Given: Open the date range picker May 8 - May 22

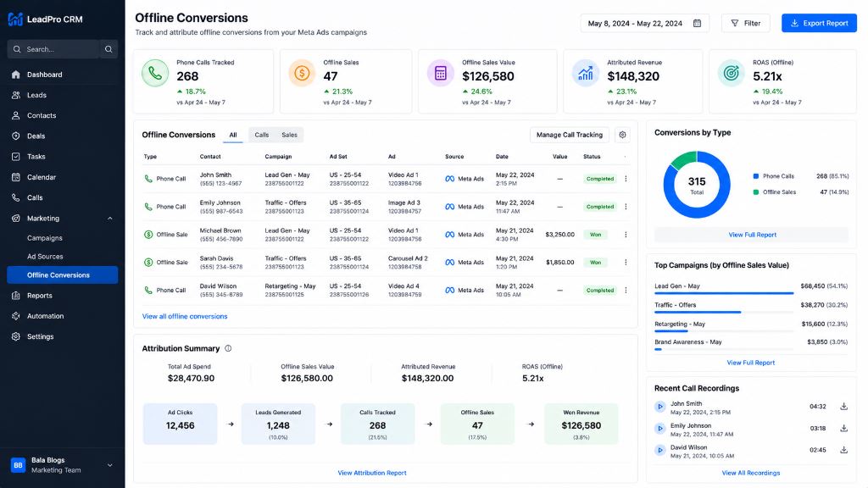Looking at the screenshot, I should click(644, 23).
